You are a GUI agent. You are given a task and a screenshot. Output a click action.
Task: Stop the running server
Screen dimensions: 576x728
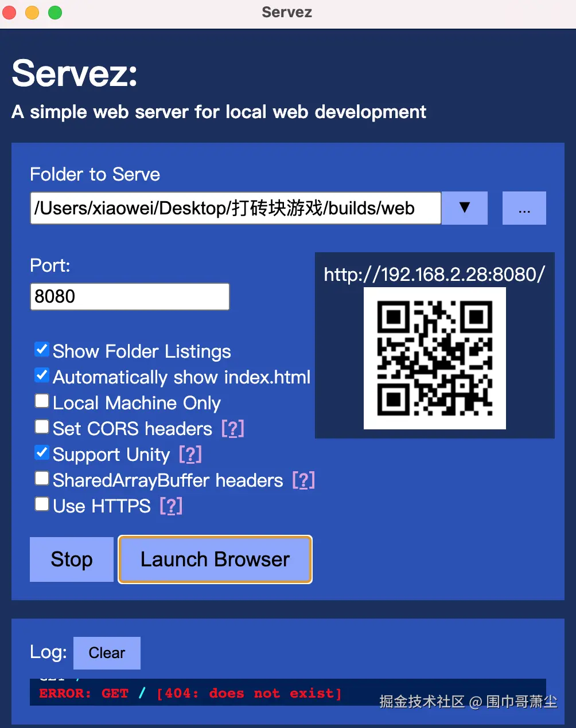point(72,559)
